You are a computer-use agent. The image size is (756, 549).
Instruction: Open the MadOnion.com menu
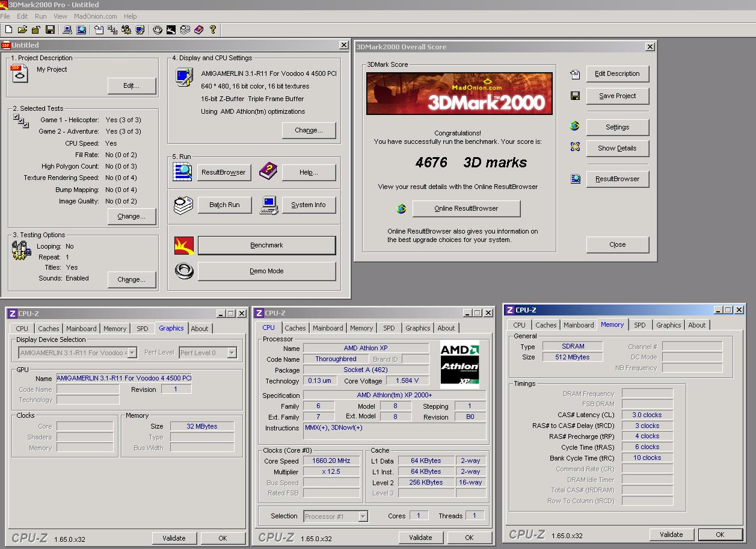(x=96, y=16)
